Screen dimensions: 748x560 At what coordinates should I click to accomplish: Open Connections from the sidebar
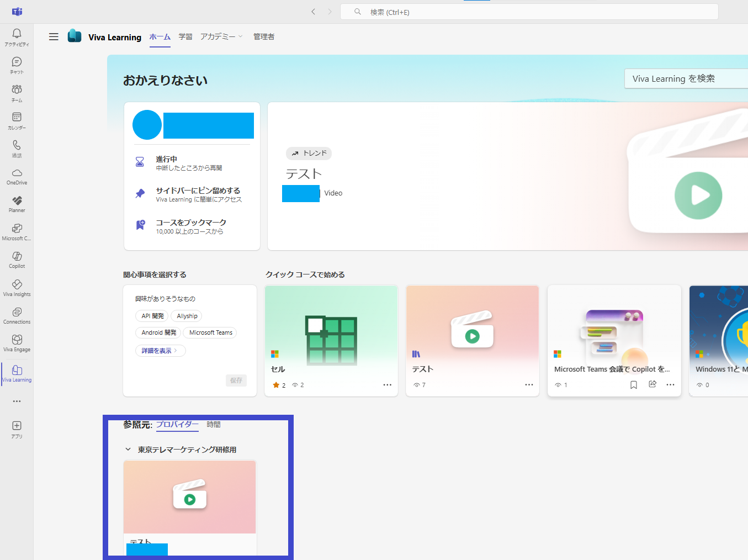tap(17, 315)
